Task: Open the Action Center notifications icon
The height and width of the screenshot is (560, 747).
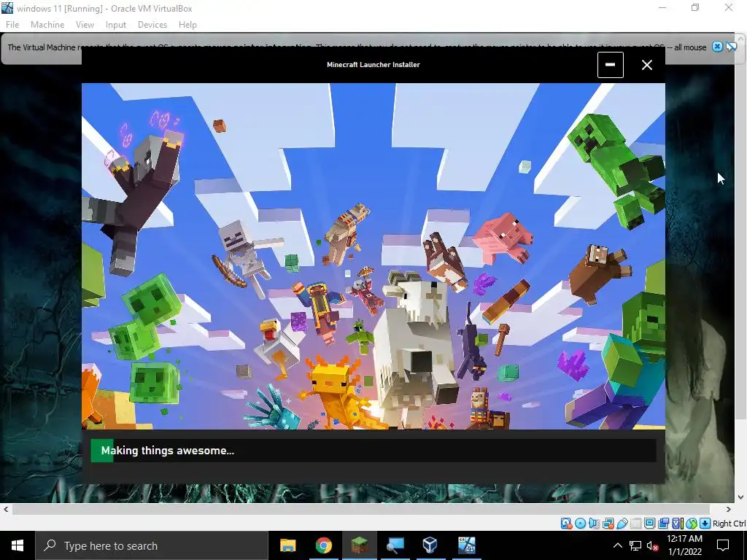Action: [723, 545]
